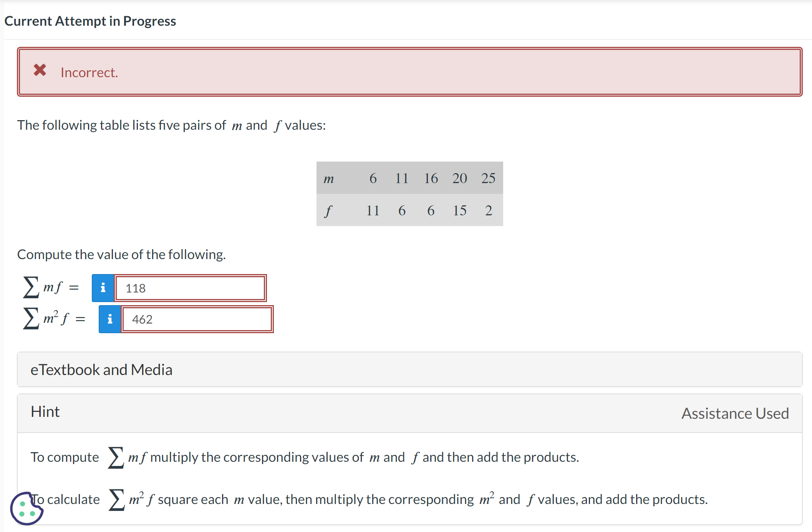This screenshot has height=532, width=812.
Task: Click the sigma symbol in the first hint line
Action: pyautogui.click(x=115, y=457)
